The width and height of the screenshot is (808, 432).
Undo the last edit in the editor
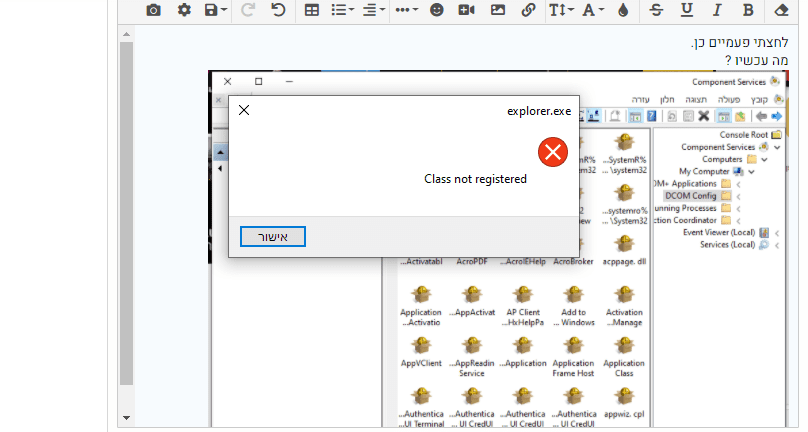tap(278, 10)
